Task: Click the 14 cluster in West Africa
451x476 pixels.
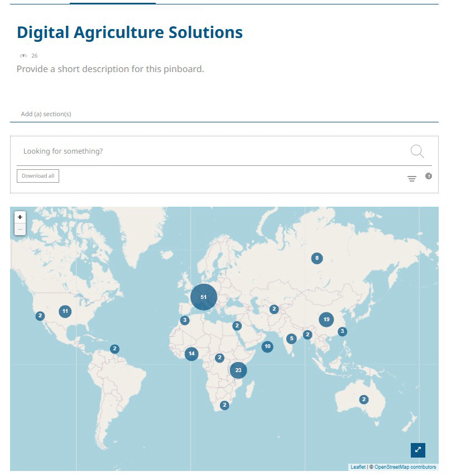Action: (x=191, y=354)
